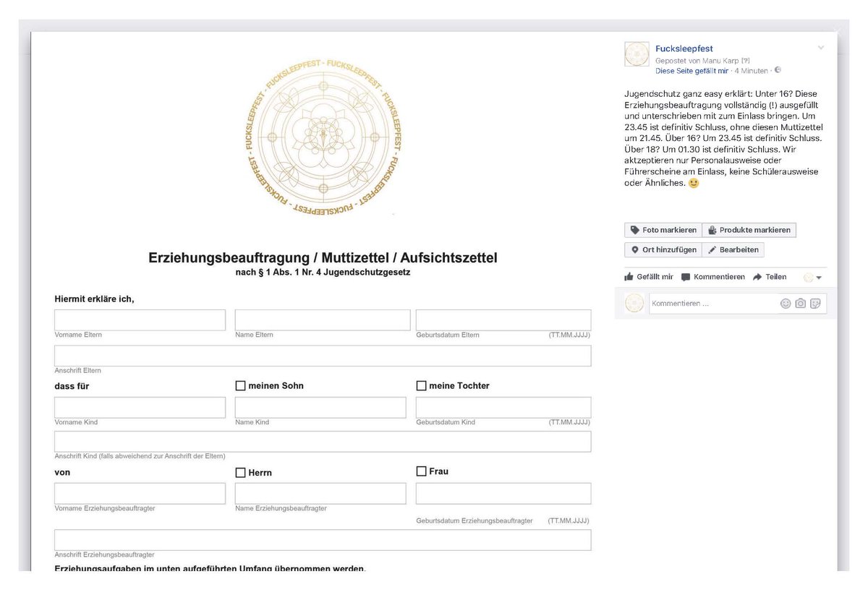The image size is (868, 613).
Task: Click the heading 'Erziehungsbeauftragung / Muttizettel / Aufsichtszettel'
Action: pos(323,258)
